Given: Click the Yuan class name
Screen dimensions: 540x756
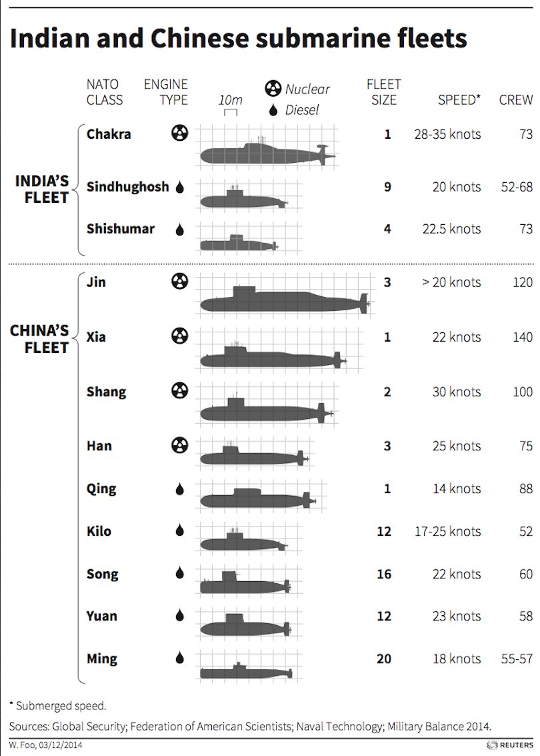Looking at the screenshot, I should [x=101, y=616].
